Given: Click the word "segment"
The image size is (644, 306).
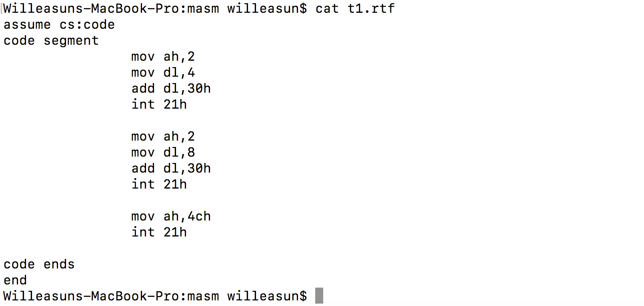Looking at the screenshot, I should tap(71, 41).
